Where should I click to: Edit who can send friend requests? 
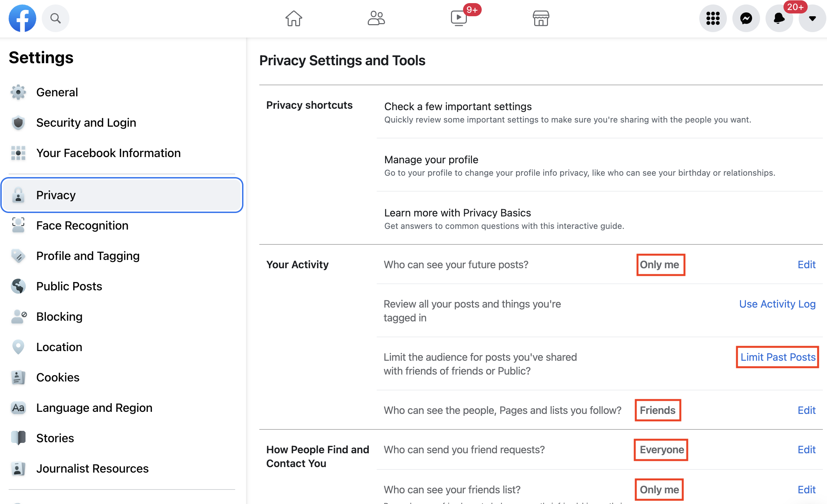coord(806,450)
